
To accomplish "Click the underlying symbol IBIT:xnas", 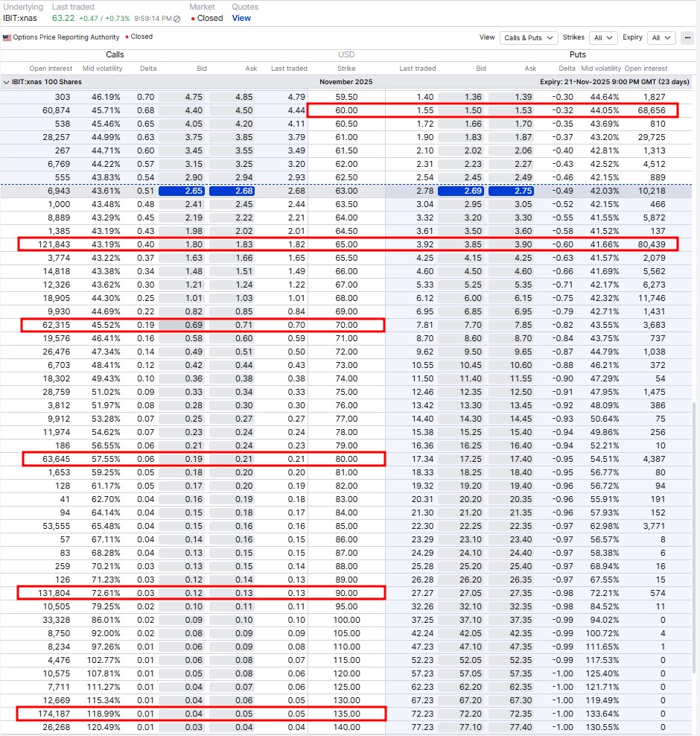I will 22,19.
